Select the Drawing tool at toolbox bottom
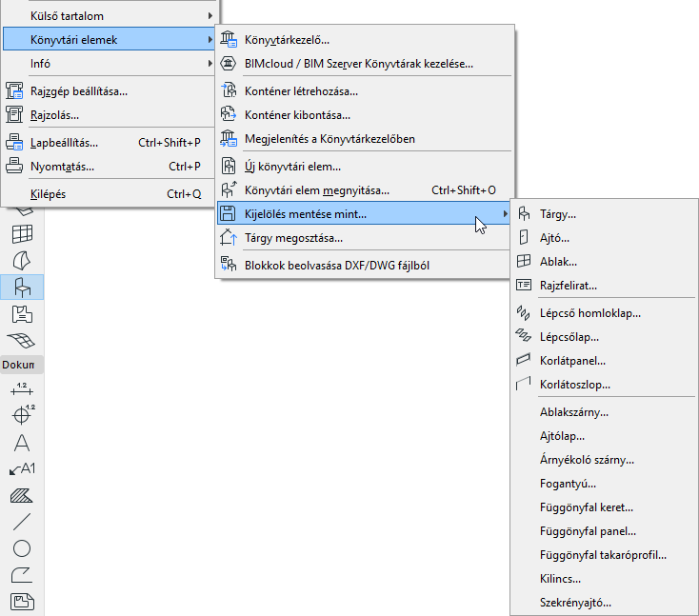 pyautogui.click(x=22, y=602)
